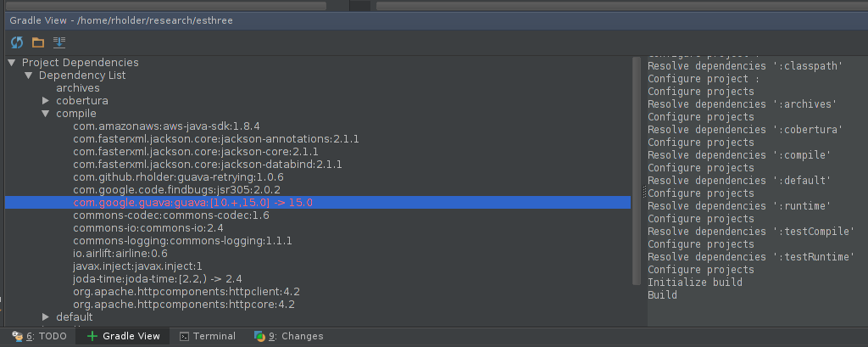
Task: Click the TODO tab icon
Action: tap(18, 336)
